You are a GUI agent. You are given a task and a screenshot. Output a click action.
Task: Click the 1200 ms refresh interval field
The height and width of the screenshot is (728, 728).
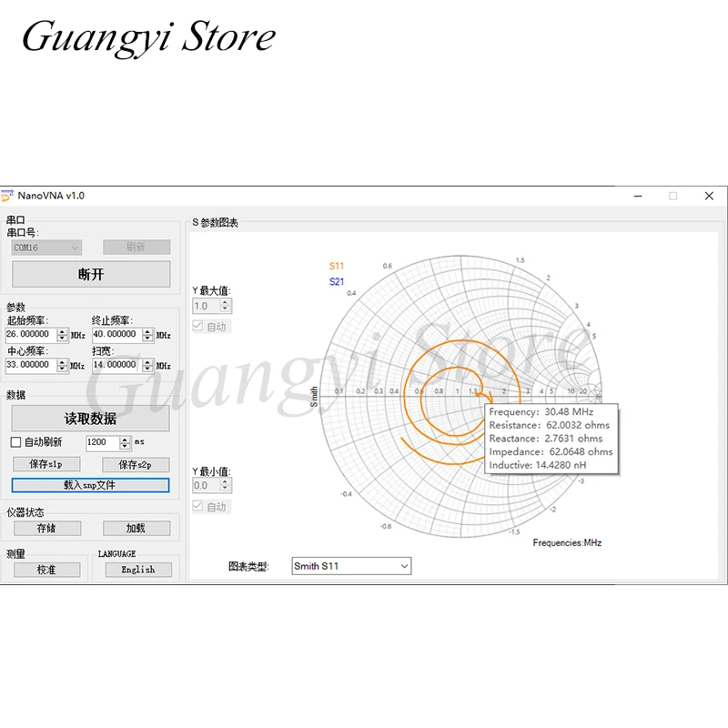coord(103,442)
